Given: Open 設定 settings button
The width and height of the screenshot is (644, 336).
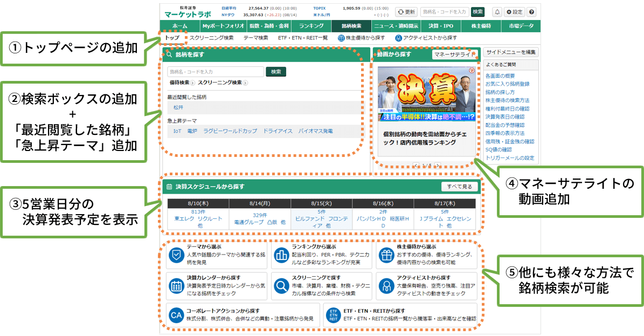Looking at the screenshot, I should pyautogui.click(x=514, y=12).
